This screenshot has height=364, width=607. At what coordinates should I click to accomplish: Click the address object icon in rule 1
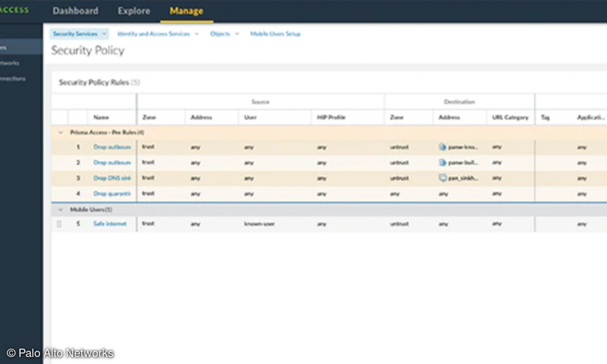pyautogui.click(x=443, y=147)
